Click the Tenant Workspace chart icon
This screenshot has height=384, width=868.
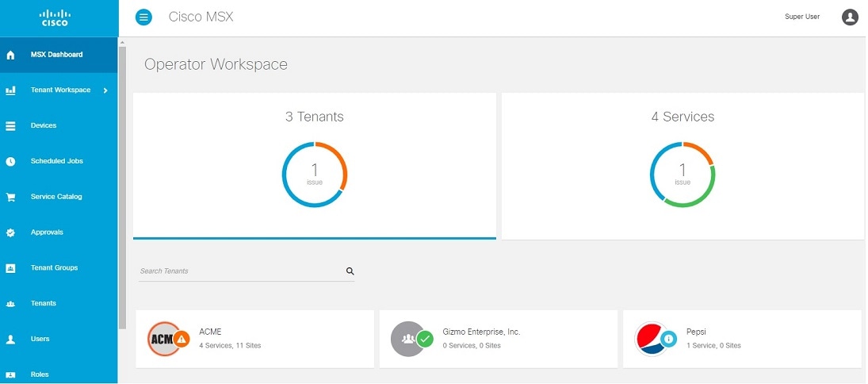10,90
